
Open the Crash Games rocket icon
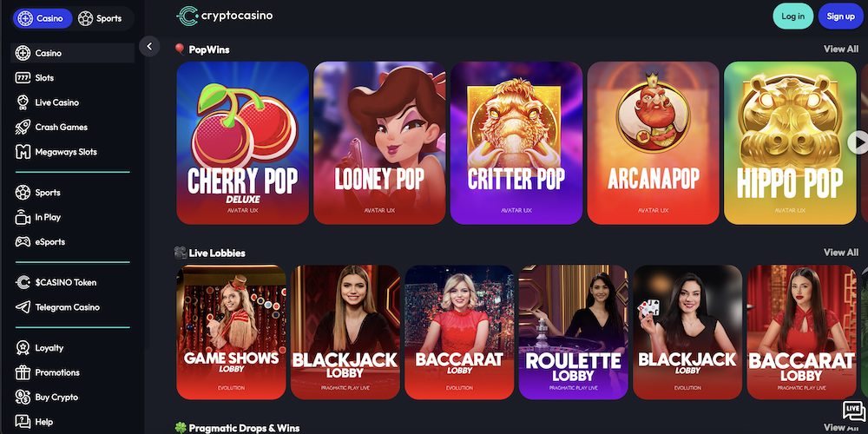click(x=23, y=127)
